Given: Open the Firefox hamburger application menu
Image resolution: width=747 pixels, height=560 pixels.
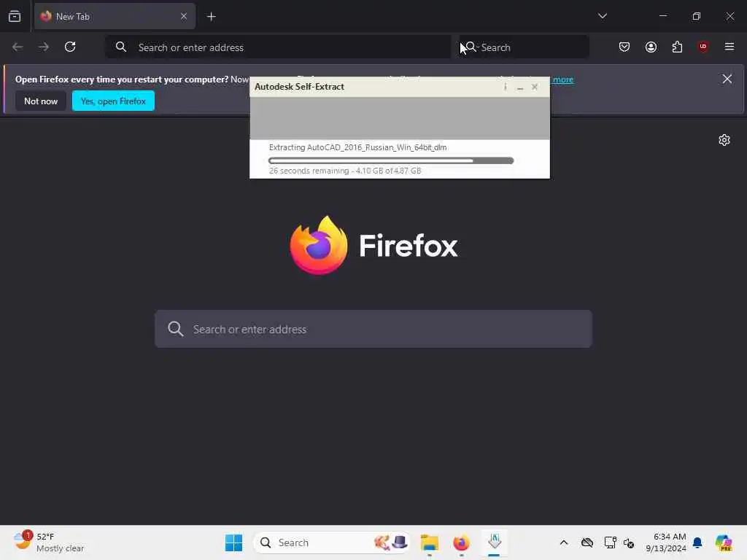Looking at the screenshot, I should [x=729, y=47].
